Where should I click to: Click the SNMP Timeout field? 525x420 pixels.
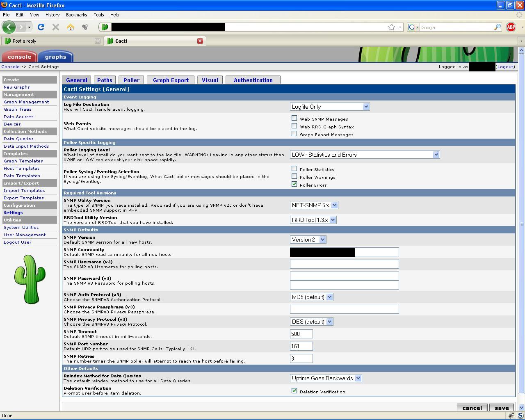point(301,334)
